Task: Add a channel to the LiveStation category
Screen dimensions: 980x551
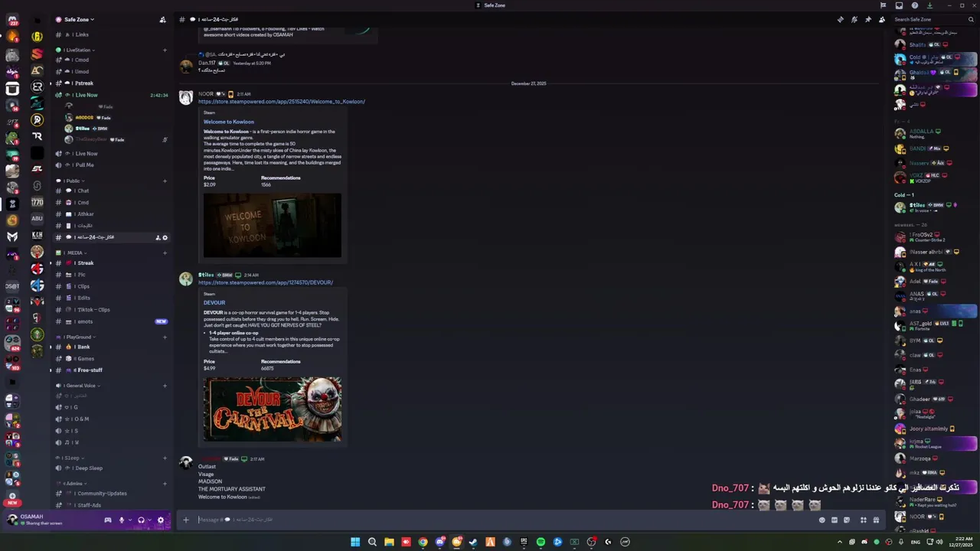Action: coord(165,50)
